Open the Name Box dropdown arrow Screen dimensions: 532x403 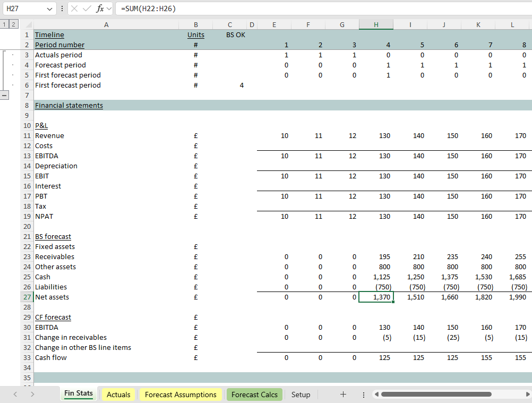coord(50,8)
